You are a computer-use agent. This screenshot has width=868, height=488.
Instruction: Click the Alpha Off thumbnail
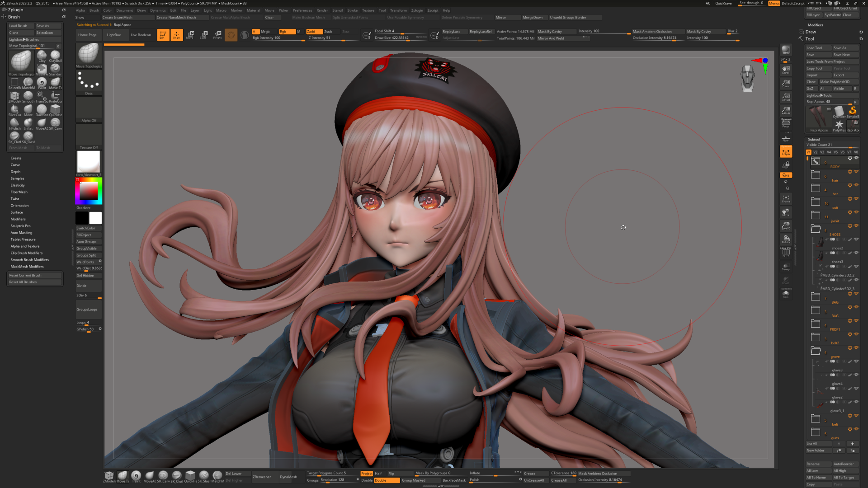(x=89, y=109)
